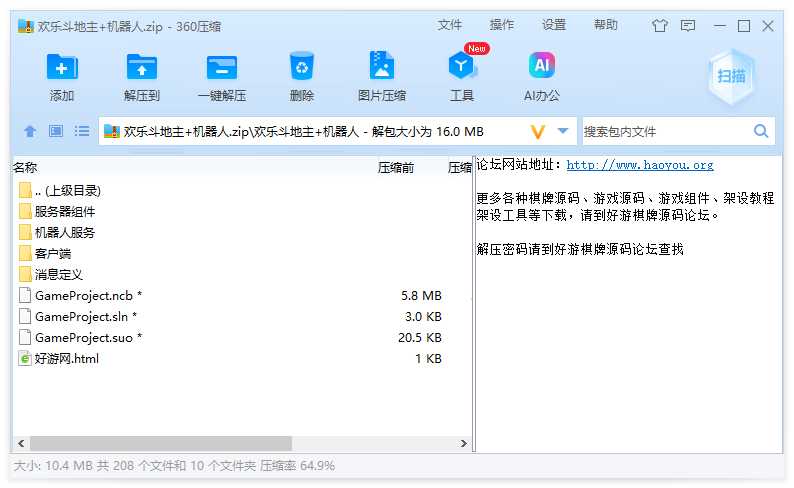Image resolution: width=794 pixels, height=488 pixels.
Task: Click the 一键解压 one-click extract icon
Action: pyautogui.click(x=222, y=67)
